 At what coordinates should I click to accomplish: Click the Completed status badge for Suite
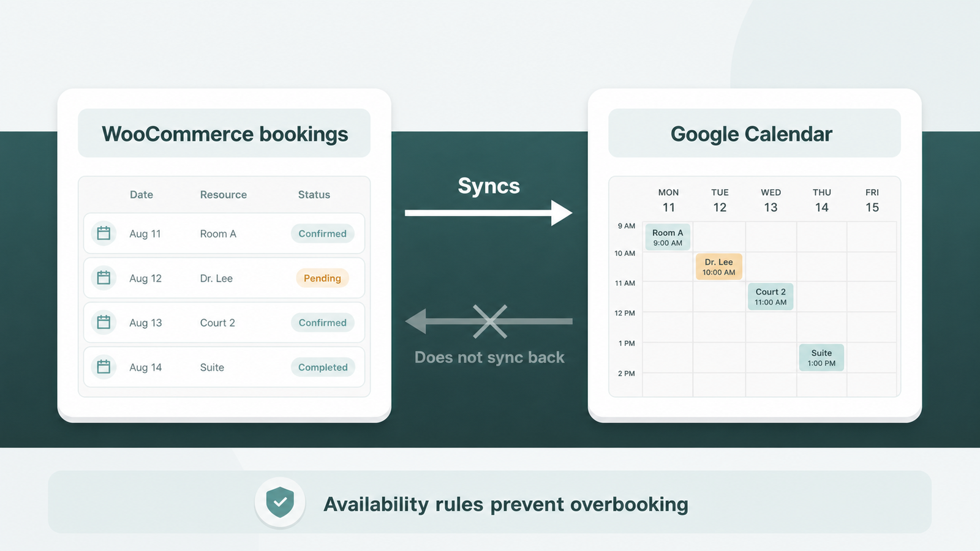(323, 367)
